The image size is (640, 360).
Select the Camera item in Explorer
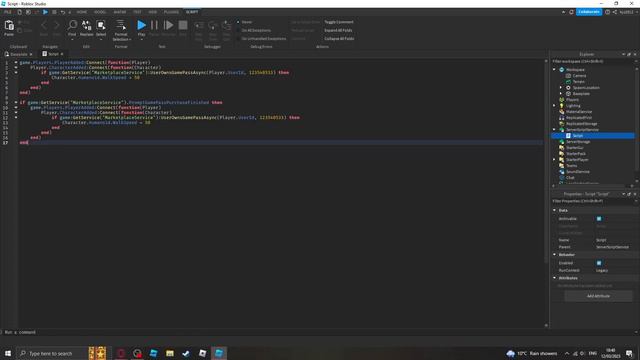pyautogui.click(x=579, y=76)
